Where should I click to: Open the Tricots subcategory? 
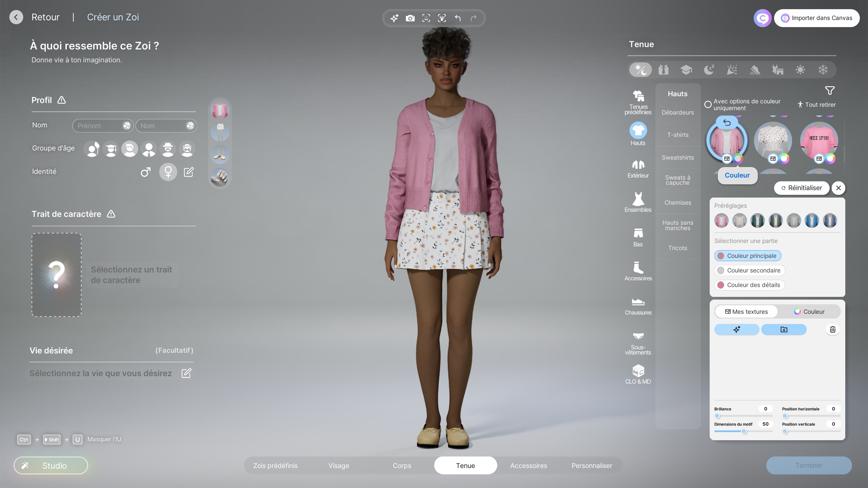click(x=677, y=248)
